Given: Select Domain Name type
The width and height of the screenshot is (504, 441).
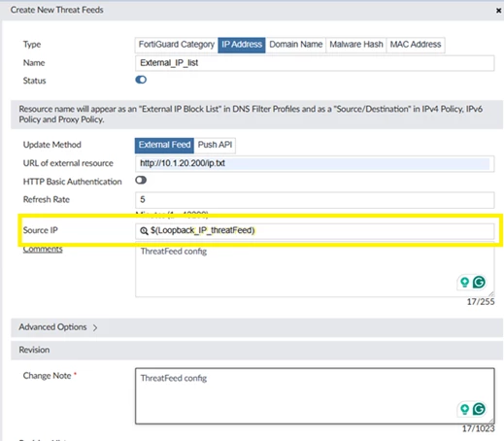Looking at the screenshot, I should click(296, 45).
